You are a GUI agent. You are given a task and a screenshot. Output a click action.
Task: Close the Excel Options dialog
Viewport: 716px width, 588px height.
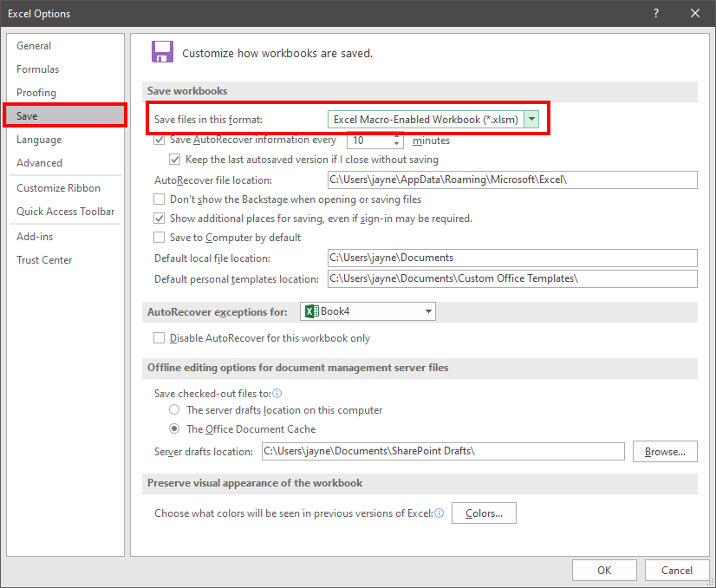(695, 13)
